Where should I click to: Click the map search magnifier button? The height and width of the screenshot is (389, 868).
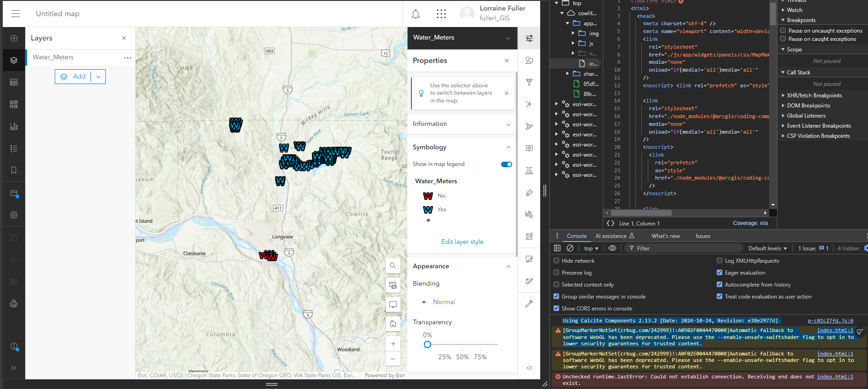point(393,266)
